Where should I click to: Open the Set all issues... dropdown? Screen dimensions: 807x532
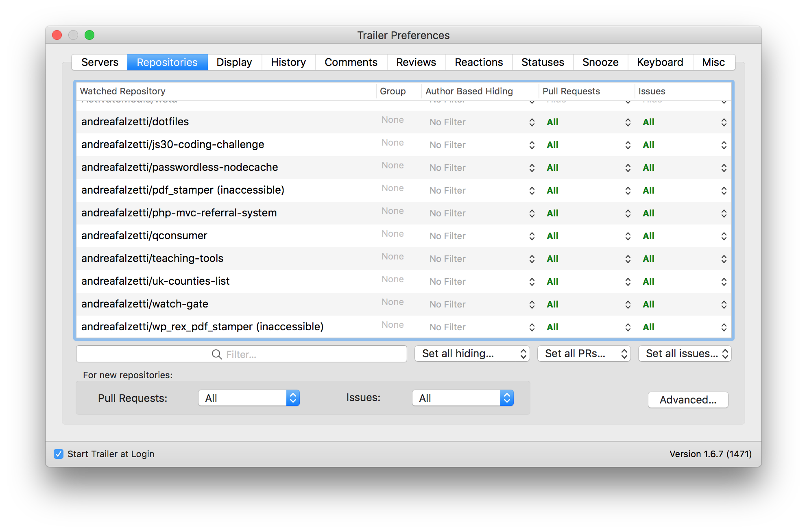tap(685, 353)
